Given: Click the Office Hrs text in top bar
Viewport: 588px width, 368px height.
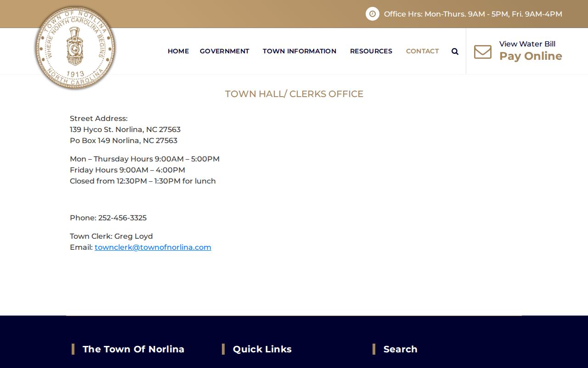Looking at the screenshot, I should click(x=473, y=14).
